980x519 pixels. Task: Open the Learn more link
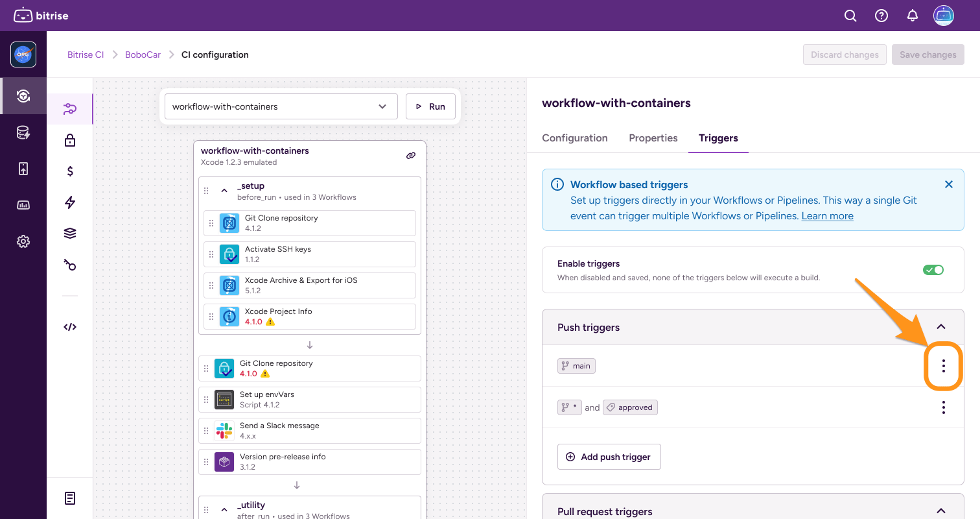pyautogui.click(x=828, y=216)
